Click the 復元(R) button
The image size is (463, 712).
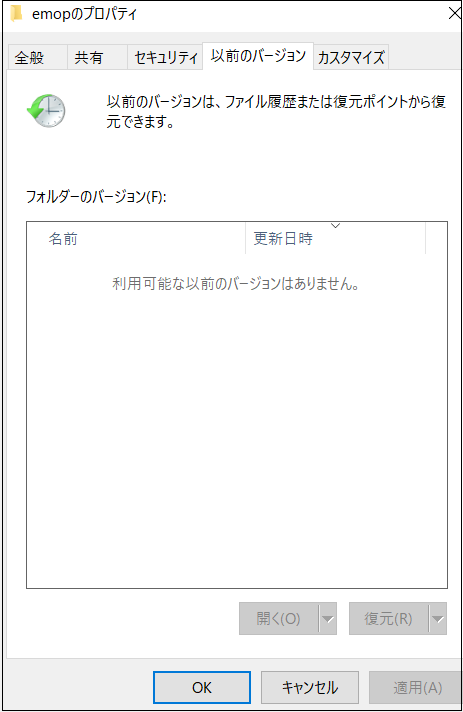(x=389, y=618)
